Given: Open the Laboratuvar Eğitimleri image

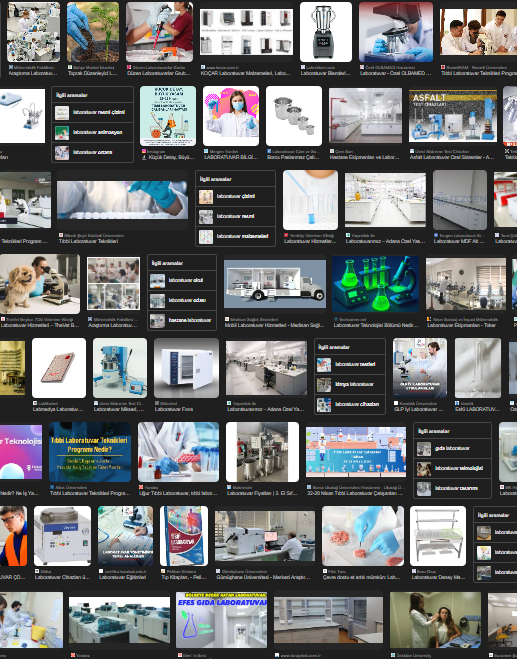Looking at the screenshot, I should (x=125, y=536).
